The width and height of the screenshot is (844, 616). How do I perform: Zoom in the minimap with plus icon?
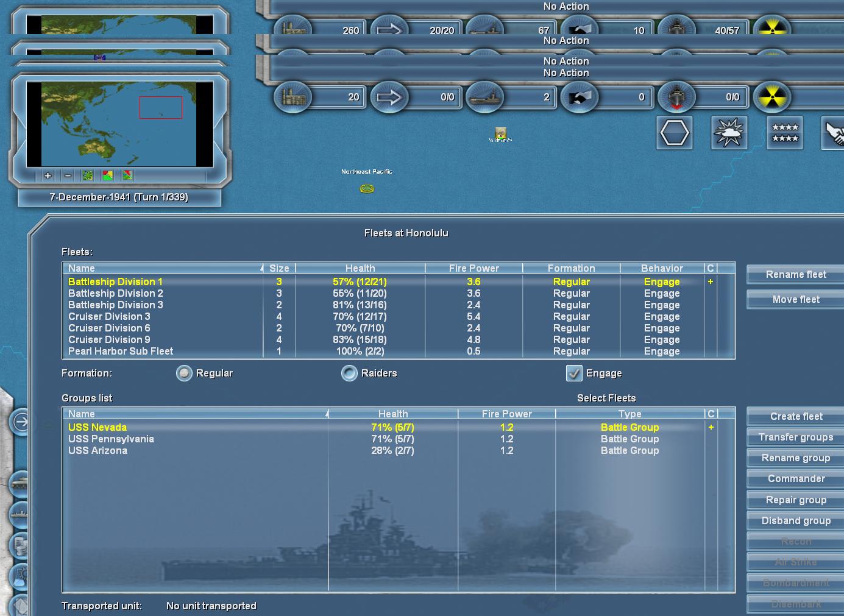(x=48, y=175)
